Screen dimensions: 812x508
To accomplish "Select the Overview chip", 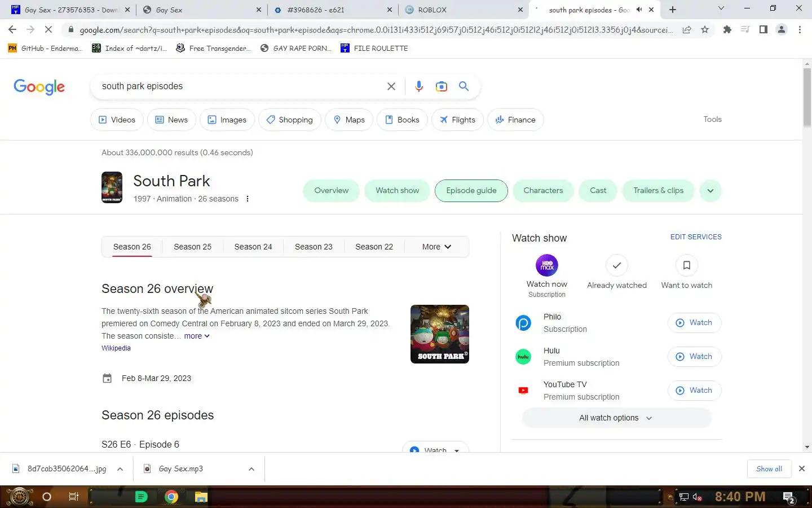I will click(332, 190).
